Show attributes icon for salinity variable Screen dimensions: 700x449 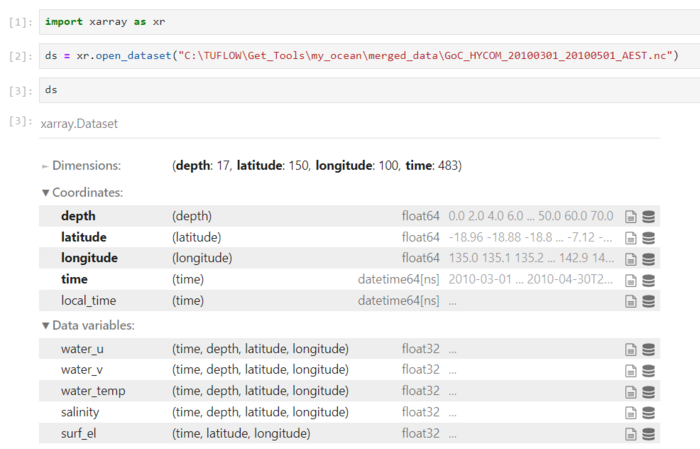pos(630,413)
